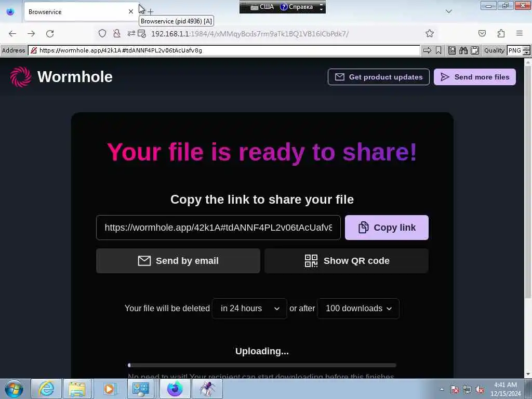This screenshot has width=532, height=399.
Task: Click into the Browservice Address field
Action: tap(224, 50)
